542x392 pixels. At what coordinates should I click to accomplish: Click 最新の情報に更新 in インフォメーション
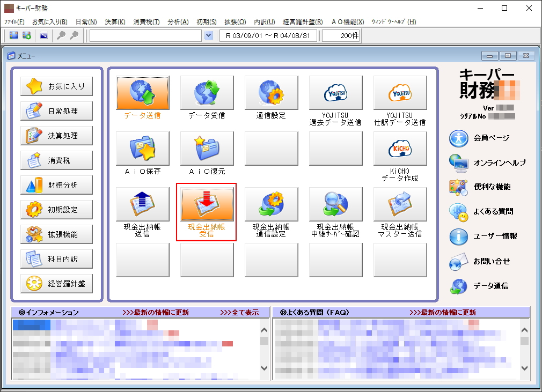(156, 313)
